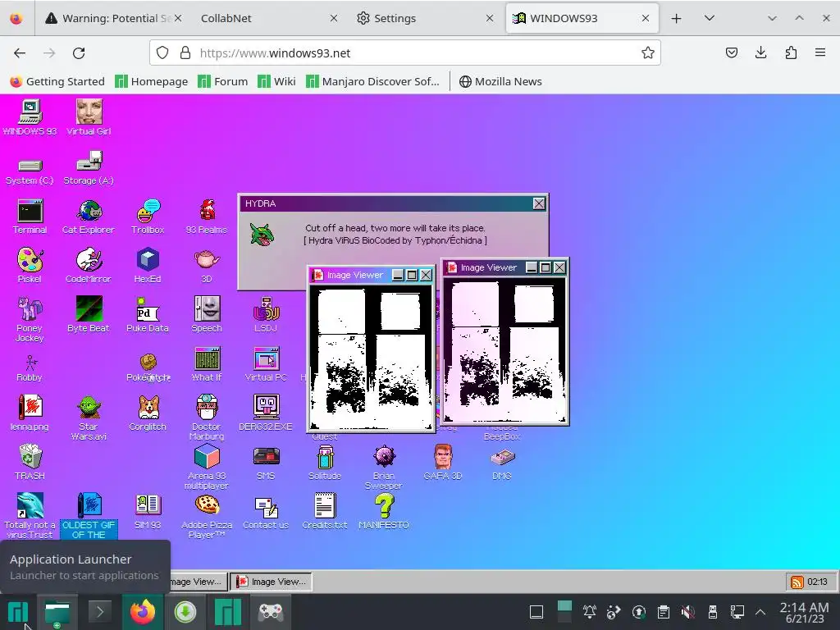This screenshot has width=840, height=630.
Task: Open the 3D teapot icon
Action: 207,266
